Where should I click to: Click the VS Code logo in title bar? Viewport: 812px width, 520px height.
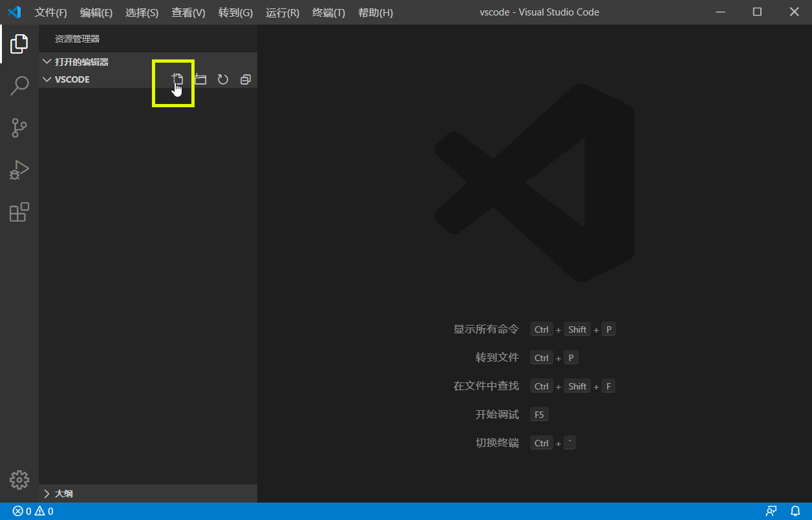point(14,12)
